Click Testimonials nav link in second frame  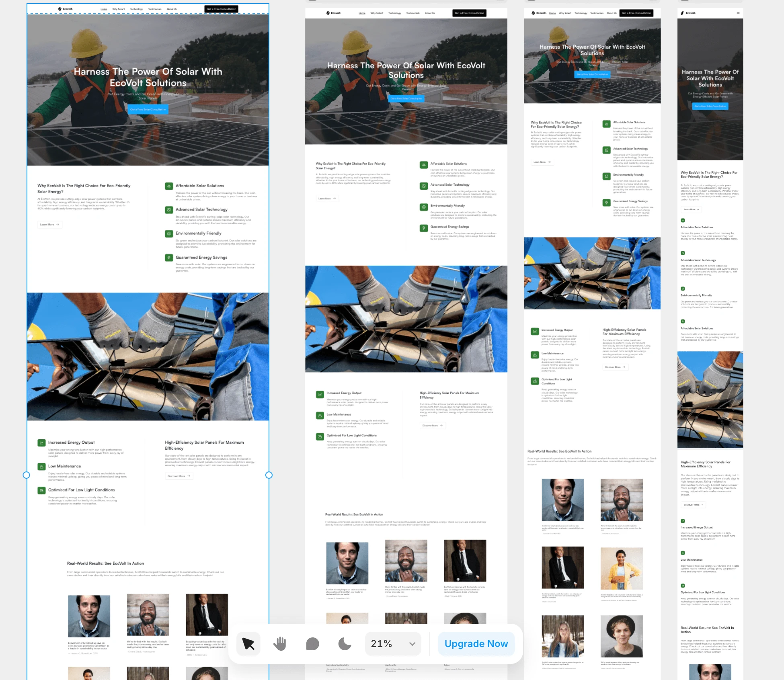coord(413,13)
